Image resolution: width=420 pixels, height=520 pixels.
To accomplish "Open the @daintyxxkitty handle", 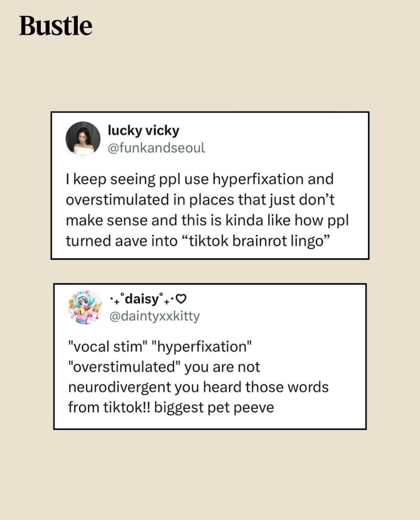I will click(x=154, y=316).
